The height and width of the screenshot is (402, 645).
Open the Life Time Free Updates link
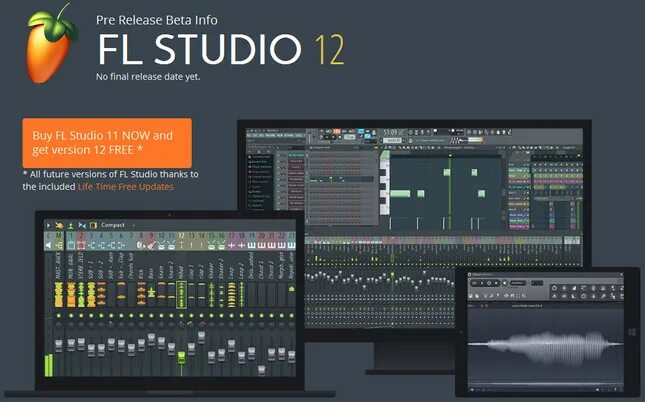(x=125, y=187)
